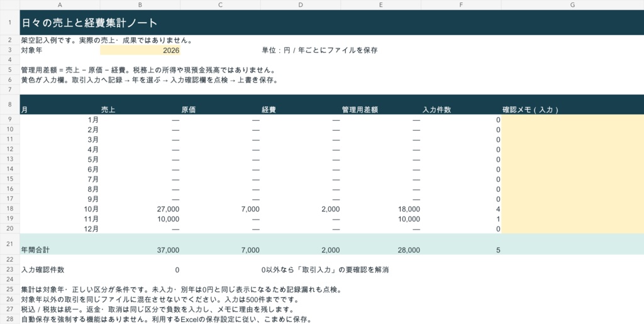The image size is (644, 324).
Task: Select the note starting 自動保存を強制する
Action: coord(166,319)
